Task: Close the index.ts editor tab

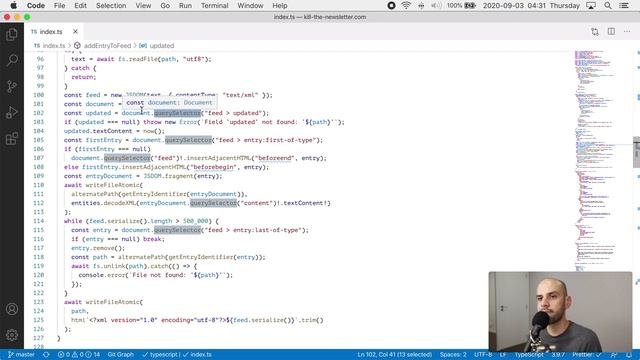Action: [x=75, y=31]
